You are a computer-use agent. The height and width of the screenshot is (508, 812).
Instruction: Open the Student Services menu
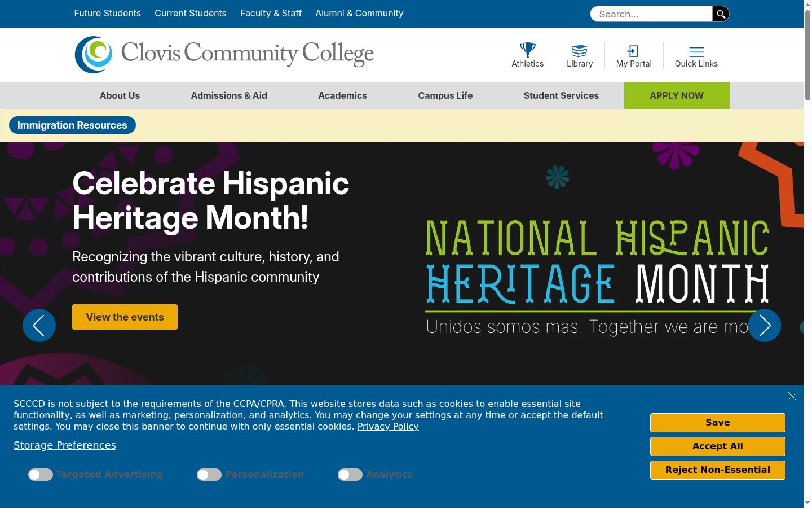(561, 95)
